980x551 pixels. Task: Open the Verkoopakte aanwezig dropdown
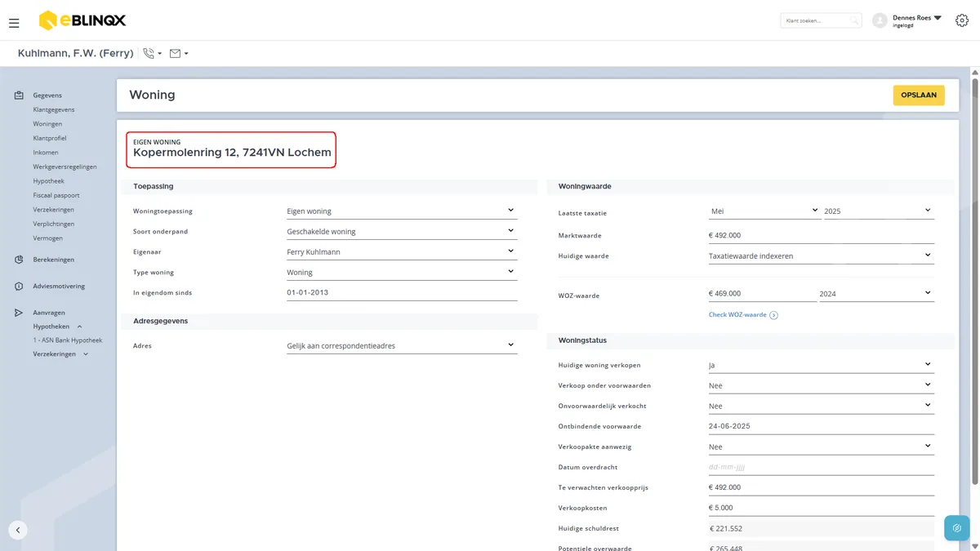(x=821, y=447)
